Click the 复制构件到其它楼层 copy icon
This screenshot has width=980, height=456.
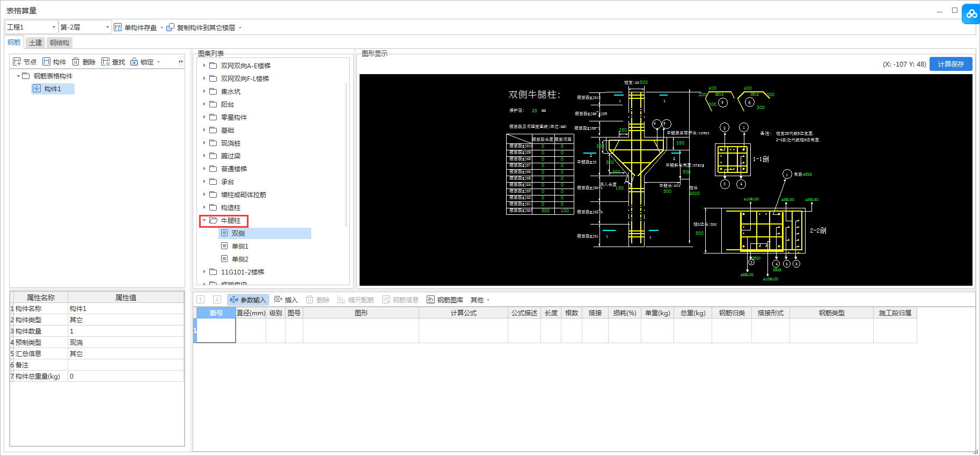(171, 27)
